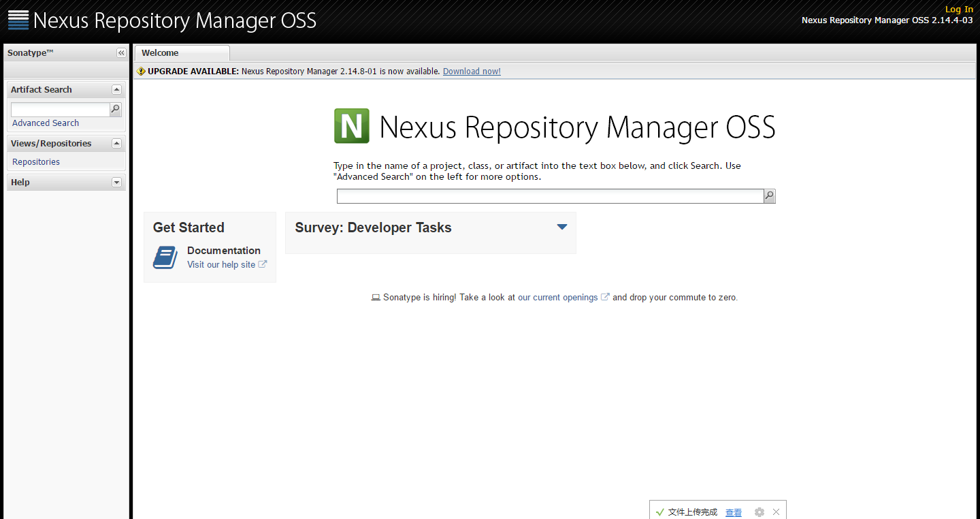The width and height of the screenshot is (980, 519).
Task: Click the Views/Repositories section label
Action: pyautogui.click(x=51, y=143)
